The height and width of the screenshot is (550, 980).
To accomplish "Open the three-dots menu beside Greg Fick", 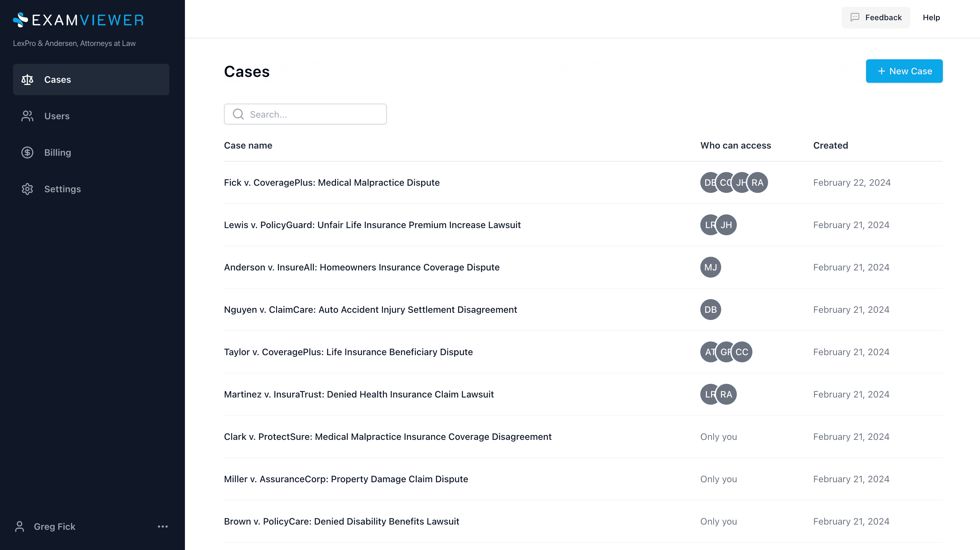I will pos(162,527).
